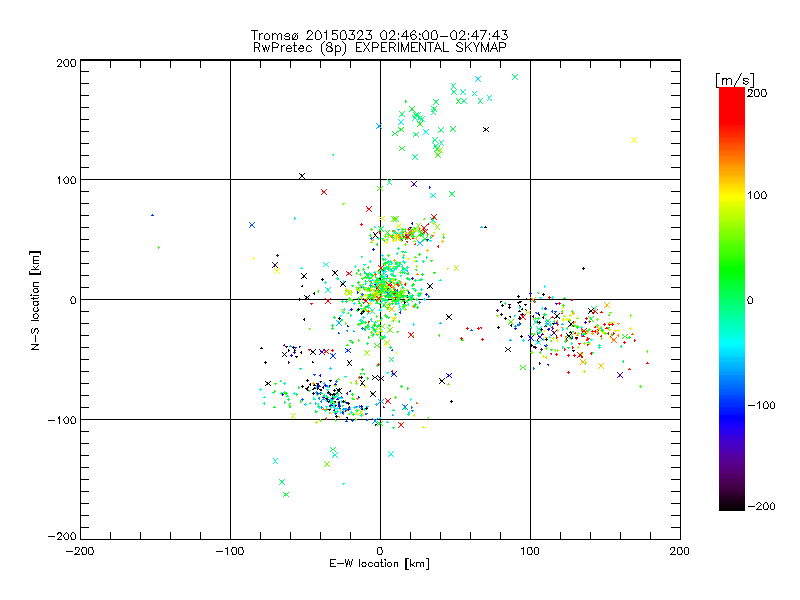The height and width of the screenshot is (600, 800).
Task: Click the 0 tick label on the E-W axis
Action: [x=380, y=551]
